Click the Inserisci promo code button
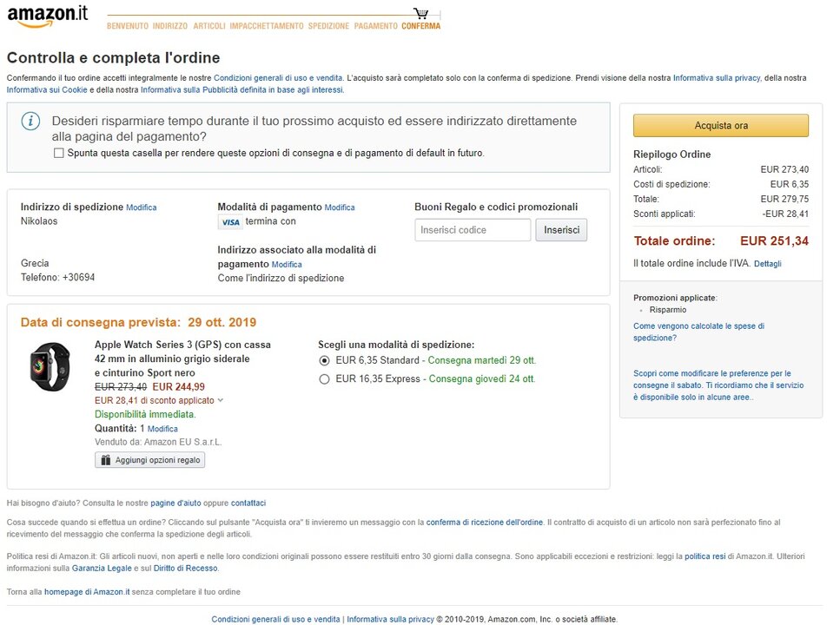The image size is (840, 625). coord(561,230)
